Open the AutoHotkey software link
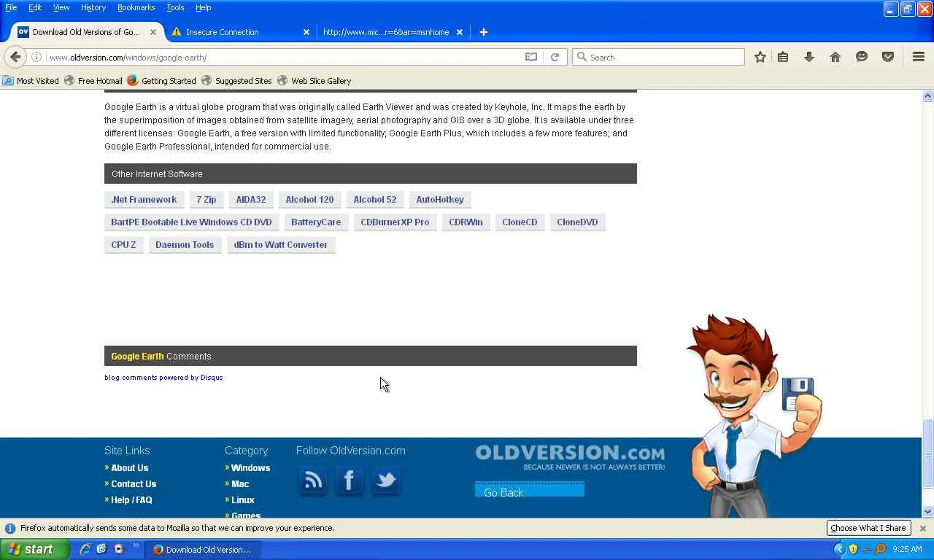Image resolution: width=934 pixels, height=560 pixels. (x=440, y=200)
